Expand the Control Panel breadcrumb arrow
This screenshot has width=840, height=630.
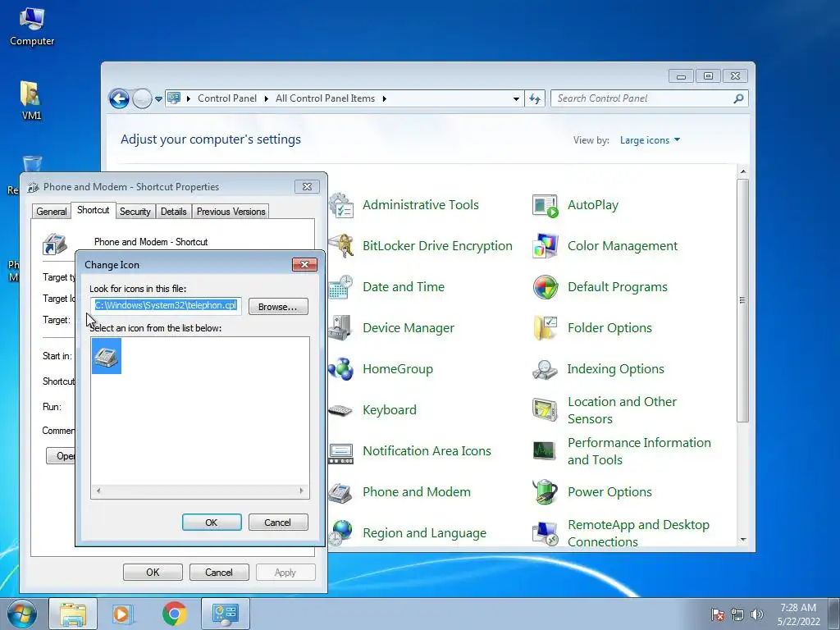(267, 98)
